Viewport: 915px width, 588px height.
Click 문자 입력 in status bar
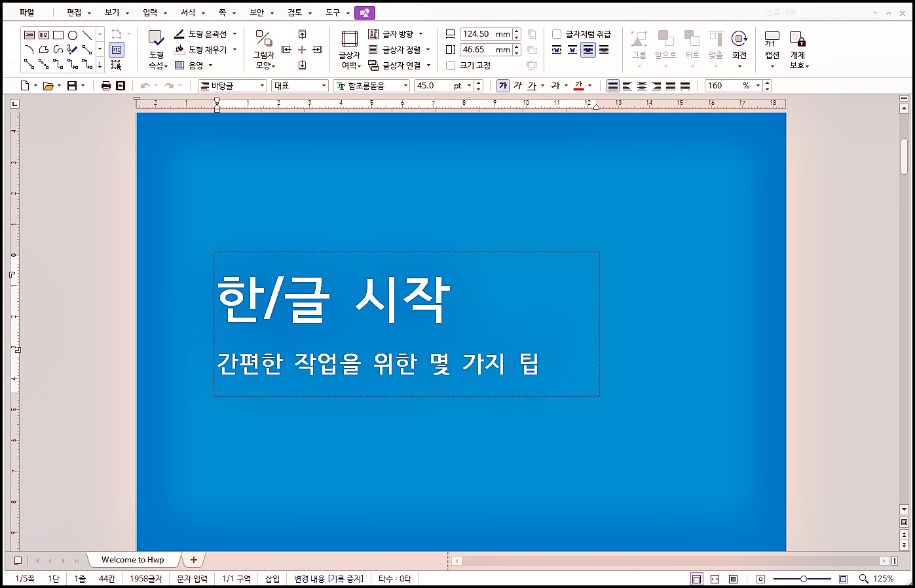[x=192, y=579]
